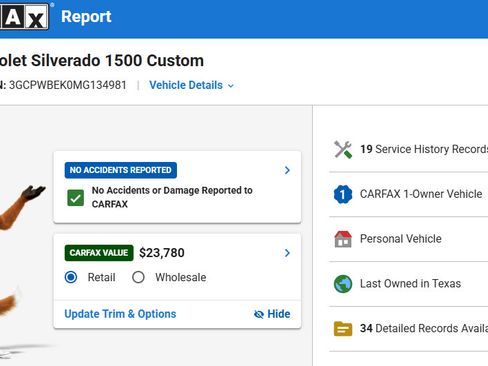
Task: Click the Silverado 1500 Custom title
Action: point(102,61)
